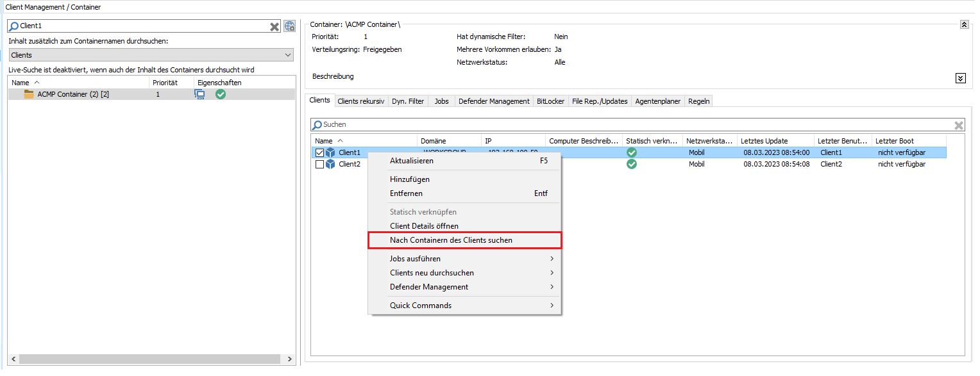Check the checkbox next to Client2

coord(319,164)
